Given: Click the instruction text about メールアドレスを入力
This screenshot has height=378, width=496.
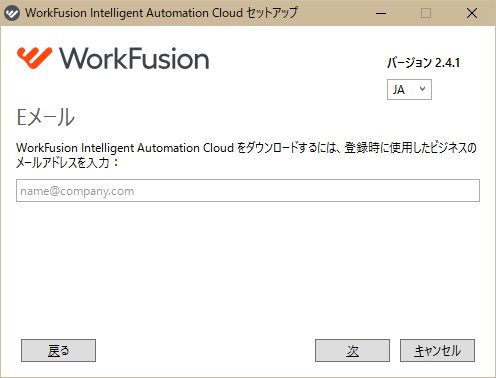Looking at the screenshot, I should pyautogui.click(x=246, y=155).
